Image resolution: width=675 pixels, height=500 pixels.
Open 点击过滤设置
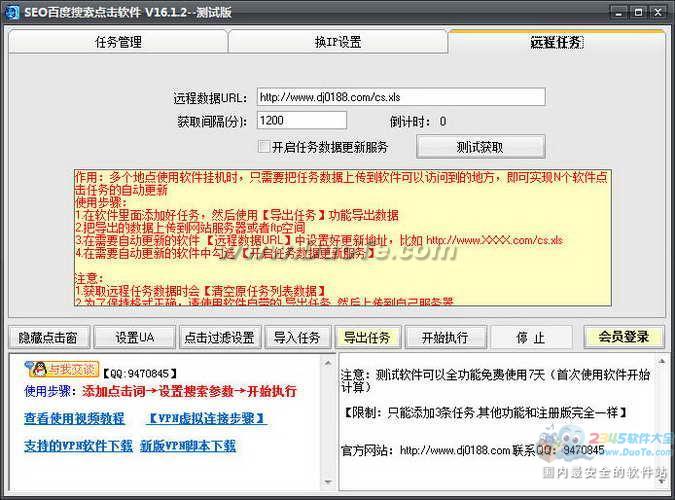coord(220,337)
